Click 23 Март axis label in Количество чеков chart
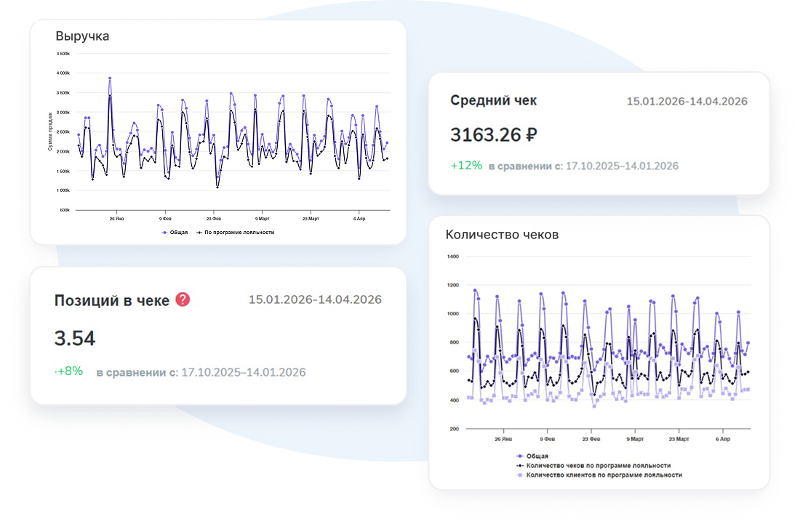 [x=678, y=440]
